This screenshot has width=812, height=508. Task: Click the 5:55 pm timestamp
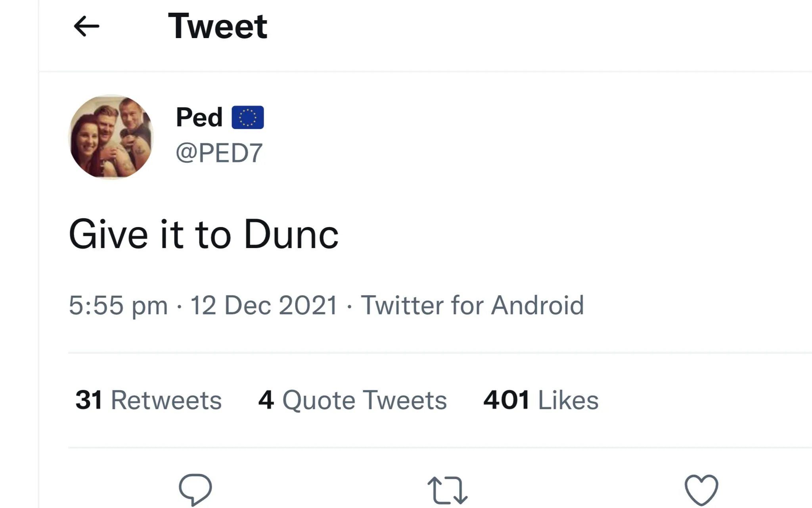coord(118,305)
